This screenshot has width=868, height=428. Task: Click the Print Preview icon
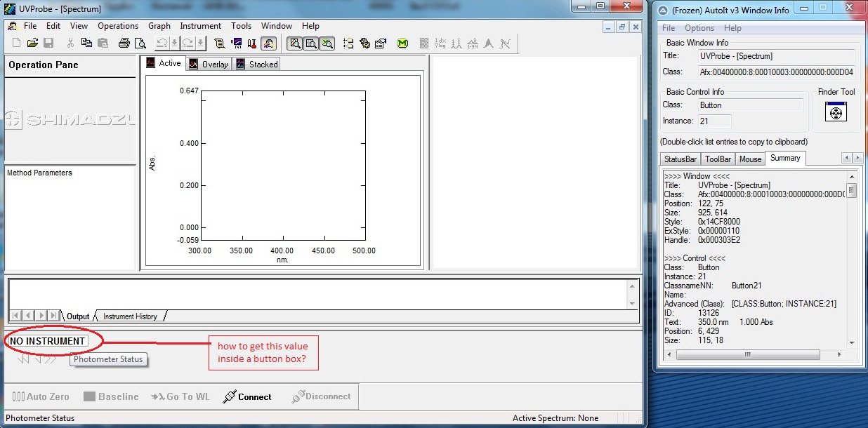tap(140, 44)
